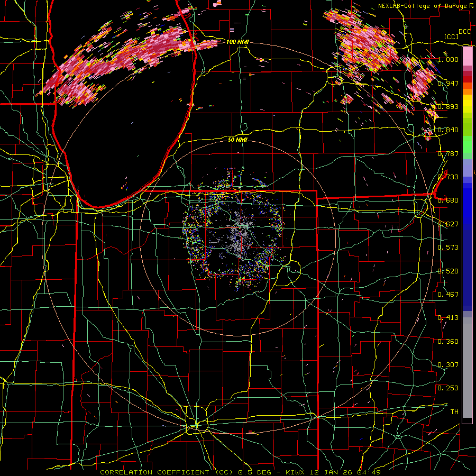Screen dimensions: 476x476
Task: Select the 0.787 legend value
Action: coord(448,153)
